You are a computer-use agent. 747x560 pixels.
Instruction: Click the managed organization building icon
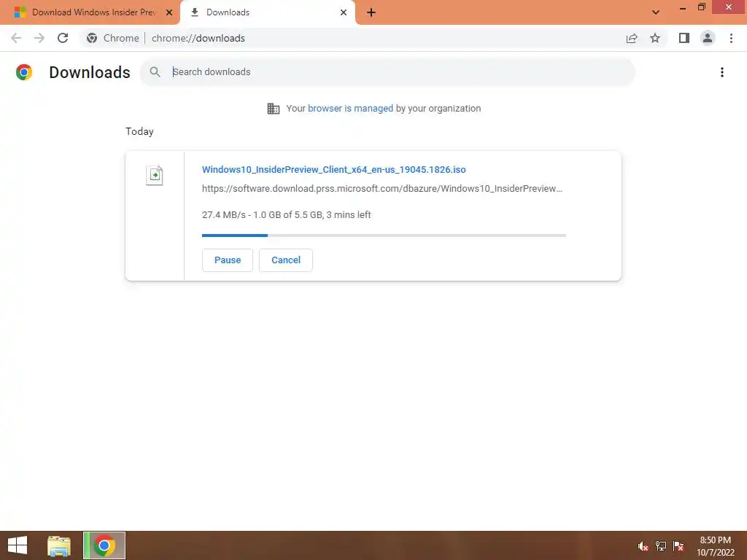(x=274, y=109)
